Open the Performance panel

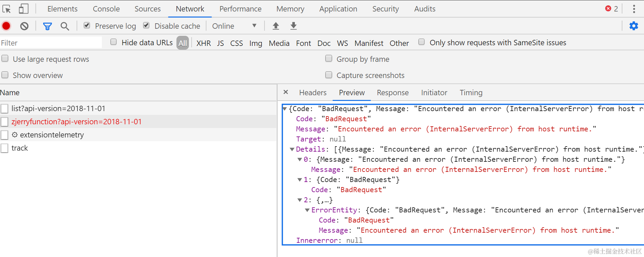coord(240,9)
